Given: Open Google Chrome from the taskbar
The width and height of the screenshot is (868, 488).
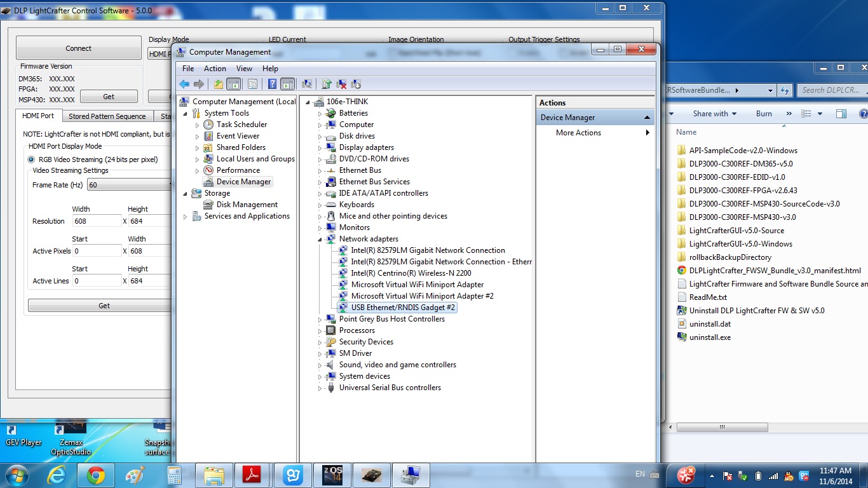Looking at the screenshot, I should (96, 475).
